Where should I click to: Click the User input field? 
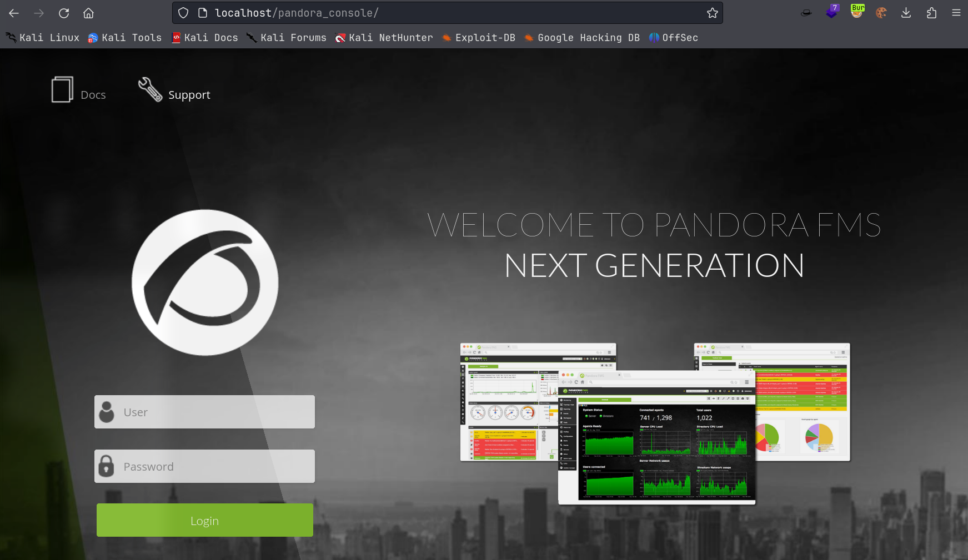click(204, 412)
